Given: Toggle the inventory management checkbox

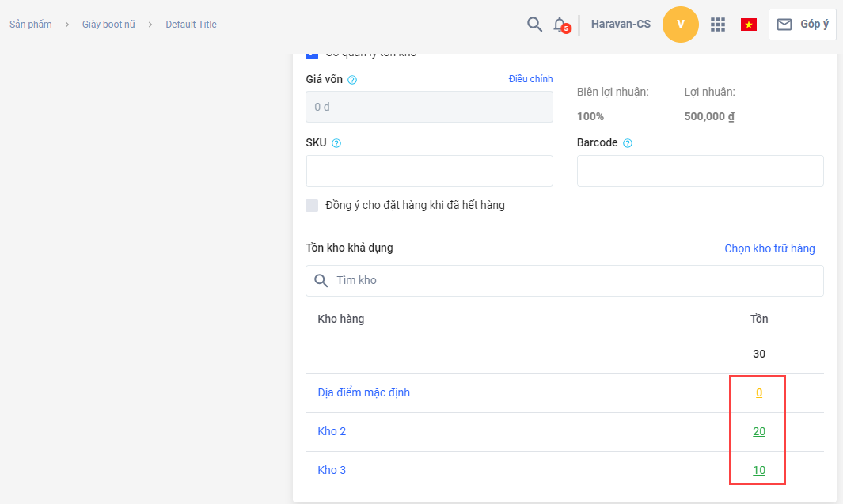Looking at the screenshot, I should point(312,53).
